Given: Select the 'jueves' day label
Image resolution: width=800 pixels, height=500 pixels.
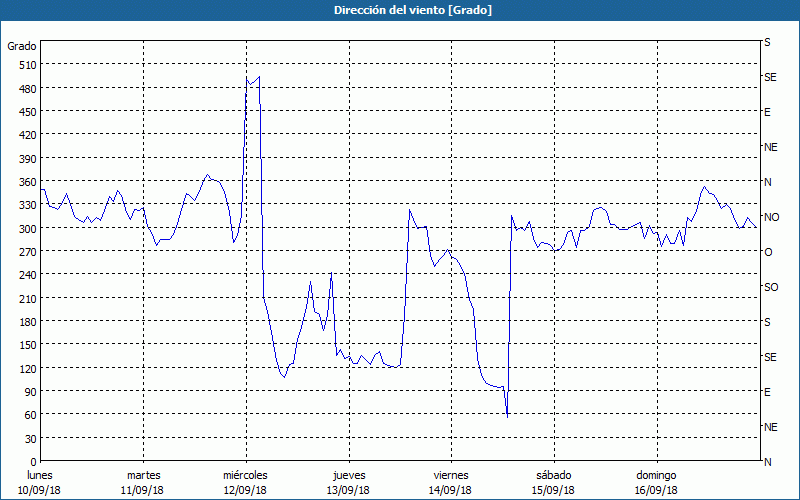Looking at the screenshot, I should coord(349,476).
